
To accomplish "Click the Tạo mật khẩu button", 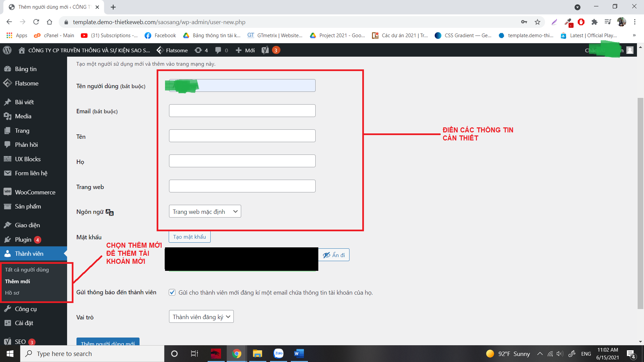I will (190, 237).
